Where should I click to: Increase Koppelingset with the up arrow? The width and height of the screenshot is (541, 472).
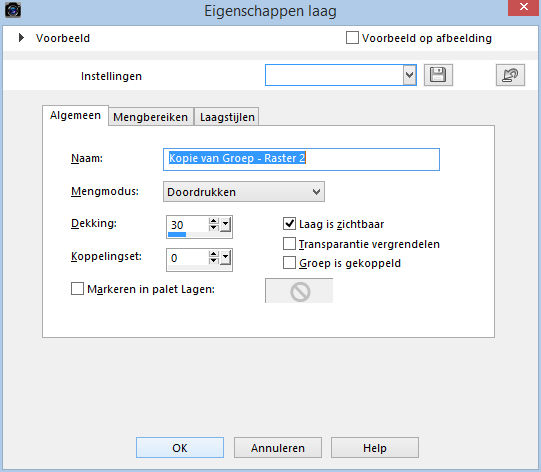tap(214, 254)
